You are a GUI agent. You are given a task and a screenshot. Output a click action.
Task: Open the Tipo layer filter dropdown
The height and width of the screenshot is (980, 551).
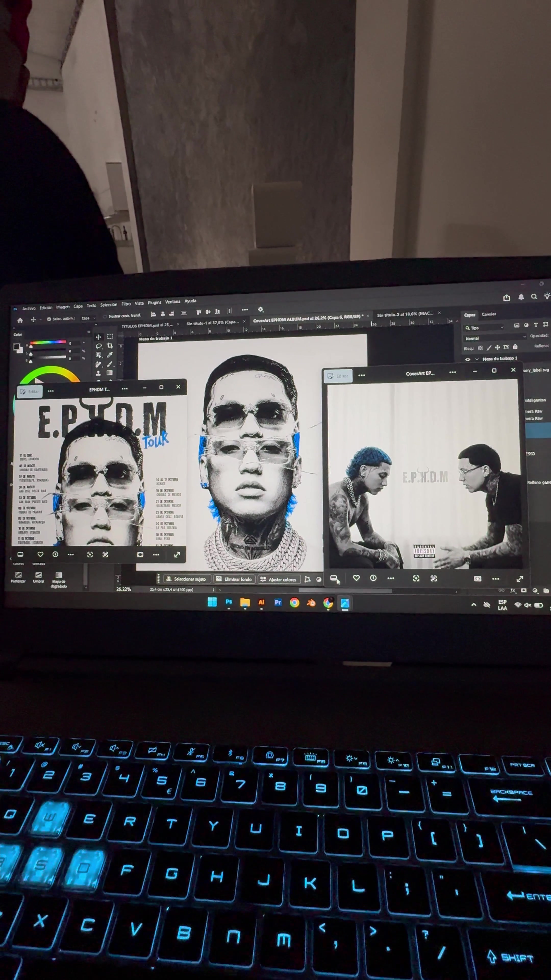pyautogui.click(x=484, y=327)
